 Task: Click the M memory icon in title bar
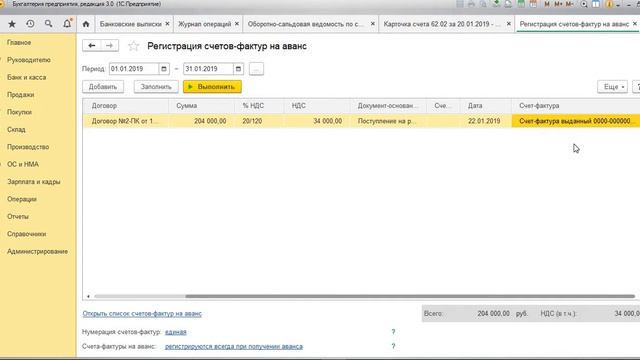point(547,4)
